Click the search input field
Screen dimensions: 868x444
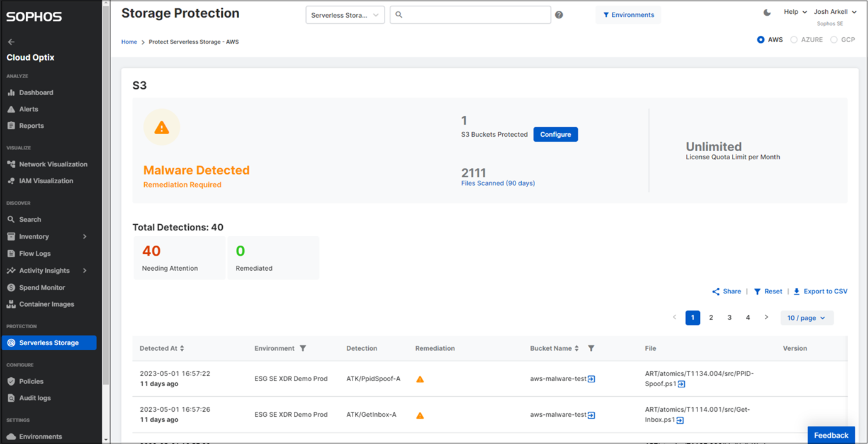coord(472,14)
